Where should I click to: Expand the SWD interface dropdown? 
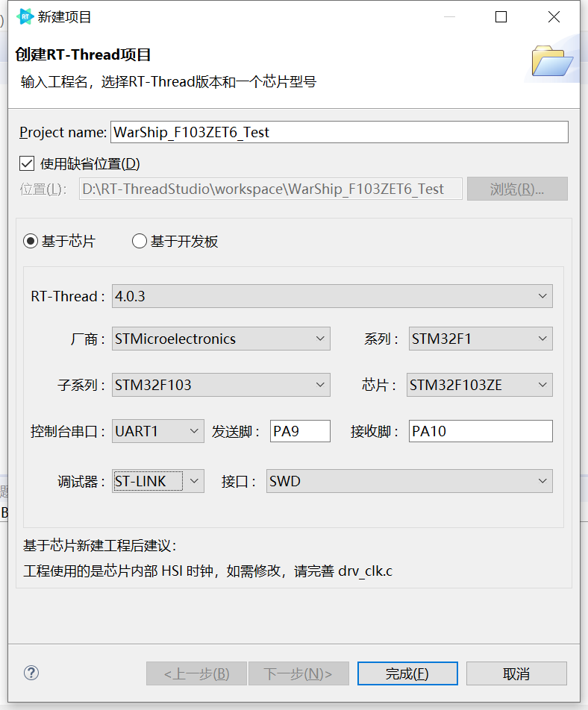409,481
